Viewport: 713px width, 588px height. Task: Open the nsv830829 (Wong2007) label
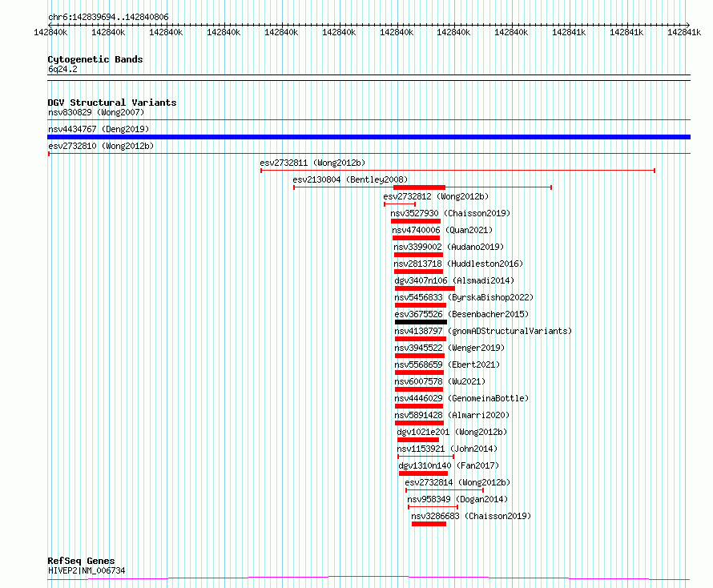(96, 112)
